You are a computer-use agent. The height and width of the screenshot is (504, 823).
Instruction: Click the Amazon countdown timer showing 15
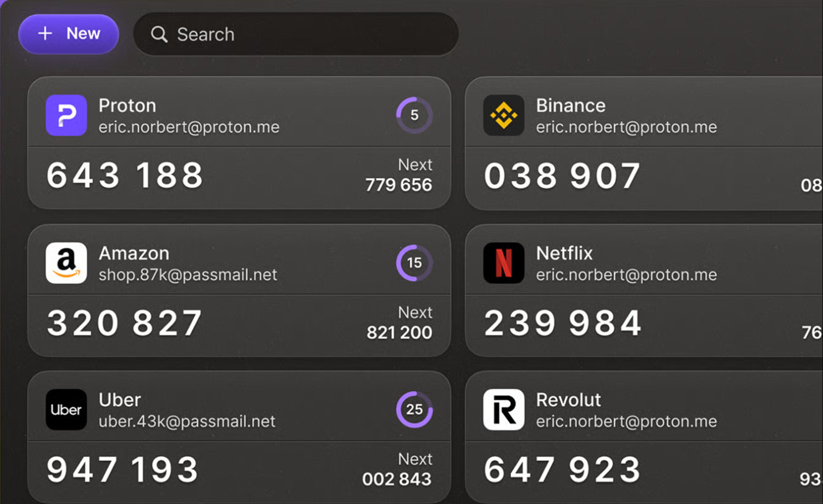(414, 263)
